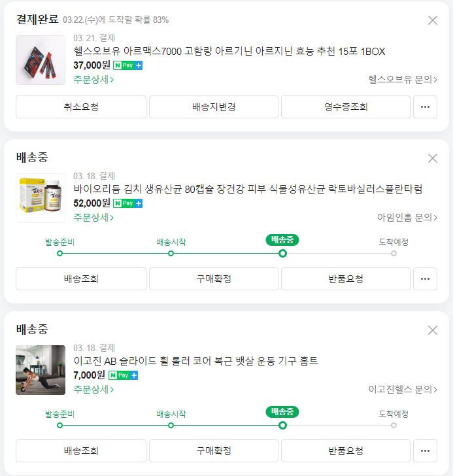This screenshot has width=453, height=476.
Task: Click N Pay badge on 37,000원 order
Action: click(127, 65)
